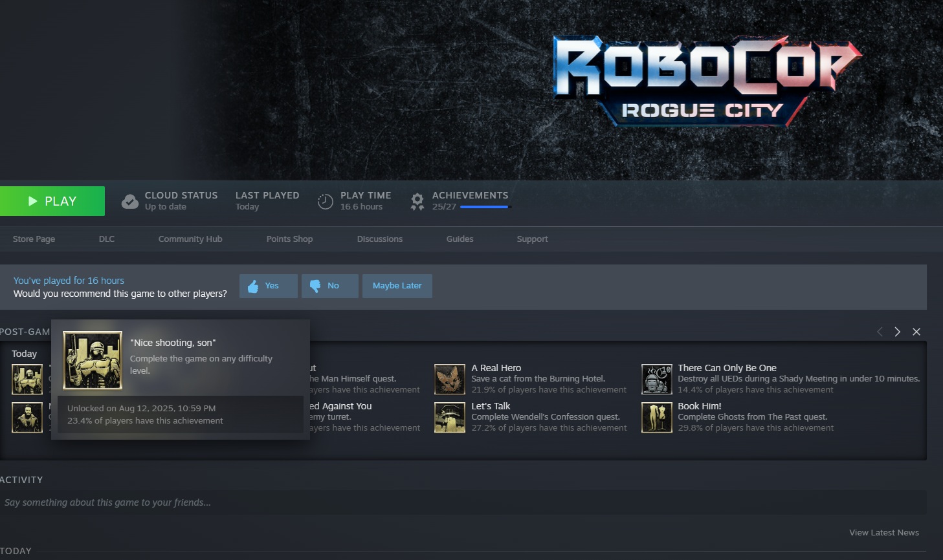The image size is (943, 560).
Task: Go to the DLC tab
Action: pos(107,239)
